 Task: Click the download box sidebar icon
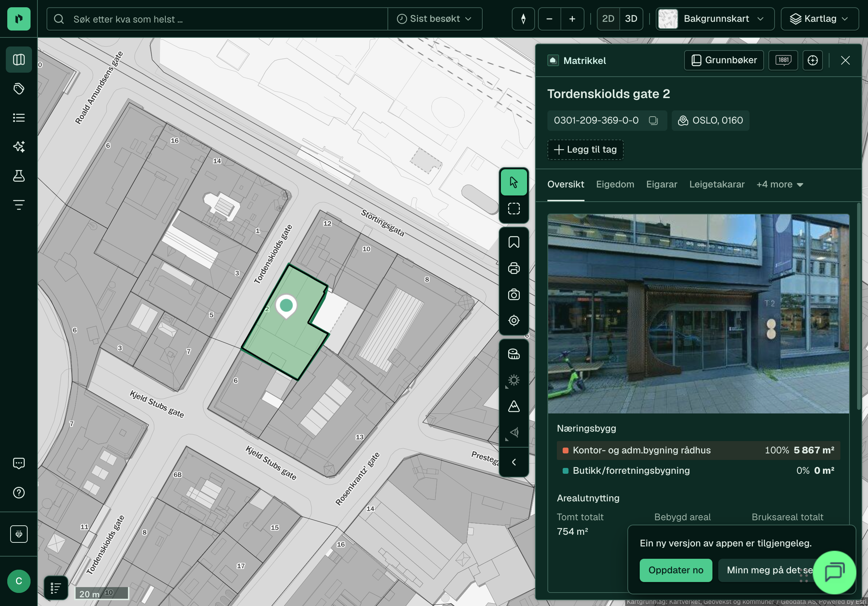click(19, 534)
